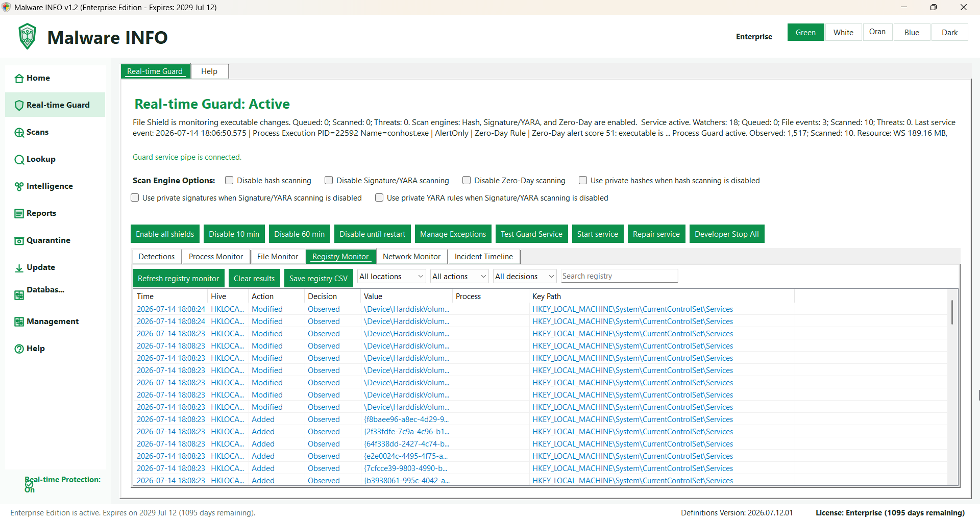Enable use private YARA rules checkbox
The height and width of the screenshot is (520, 980).
coord(379,197)
